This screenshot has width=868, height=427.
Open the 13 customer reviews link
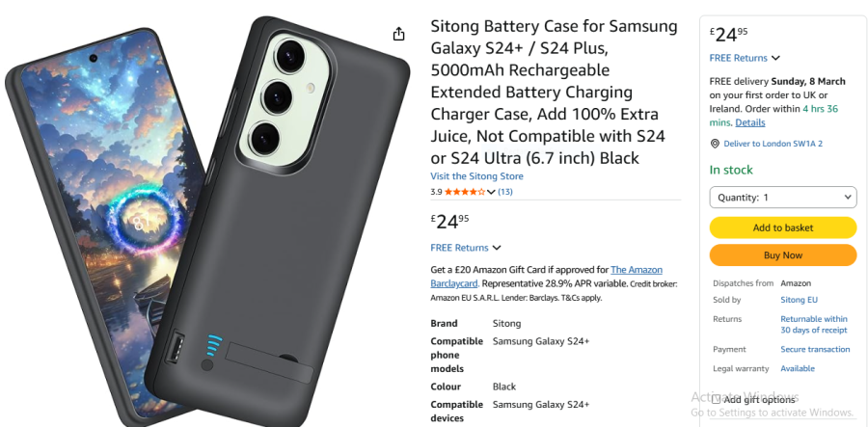(x=504, y=192)
